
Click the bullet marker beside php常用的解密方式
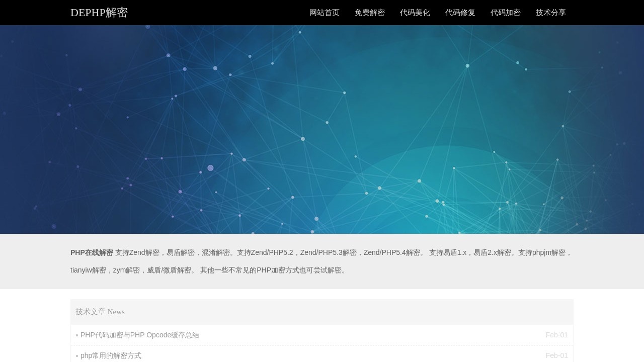[x=76, y=355]
